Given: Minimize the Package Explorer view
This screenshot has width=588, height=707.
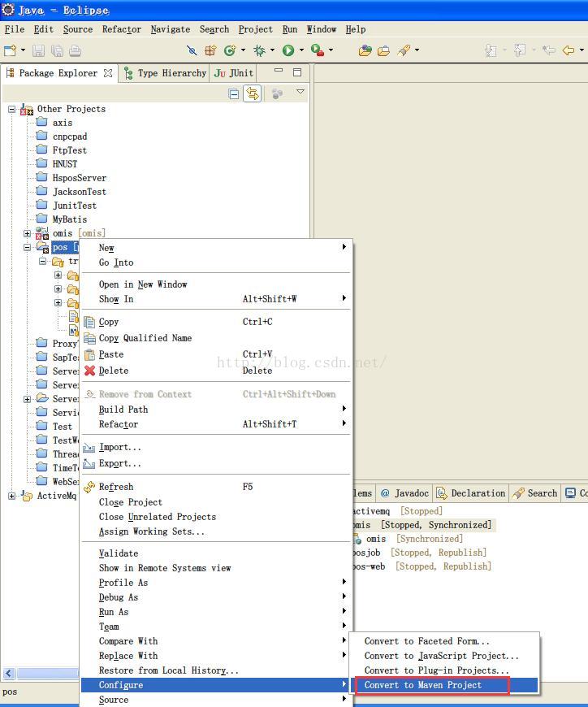Looking at the screenshot, I should click(x=279, y=71).
